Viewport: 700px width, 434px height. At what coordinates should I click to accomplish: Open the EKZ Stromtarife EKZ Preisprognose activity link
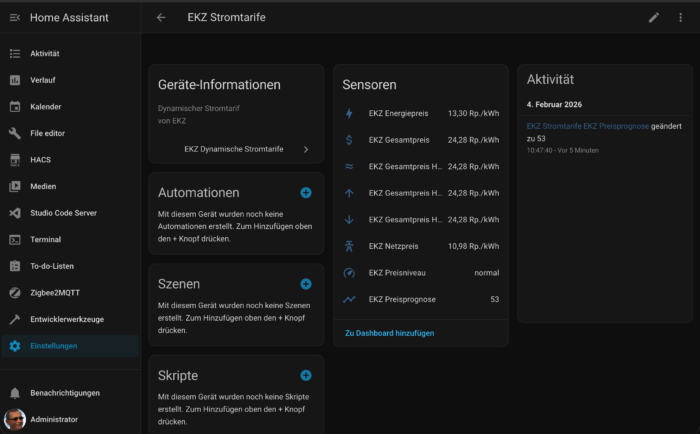pyautogui.click(x=587, y=126)
